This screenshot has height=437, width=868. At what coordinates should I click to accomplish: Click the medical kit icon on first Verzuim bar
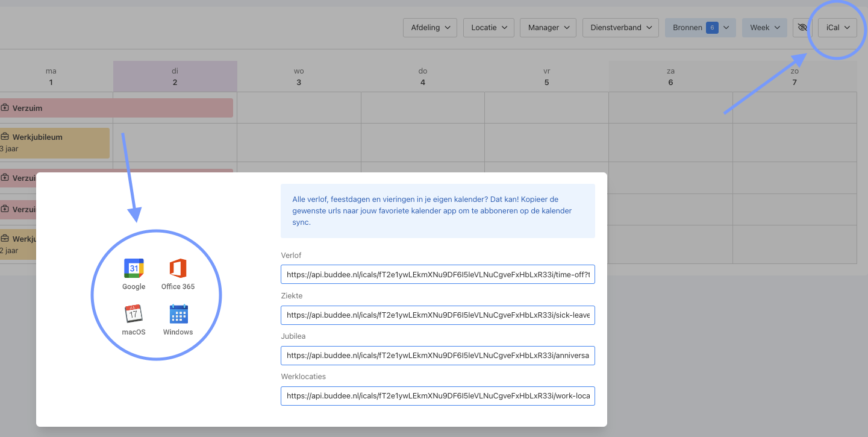(5, 108)
